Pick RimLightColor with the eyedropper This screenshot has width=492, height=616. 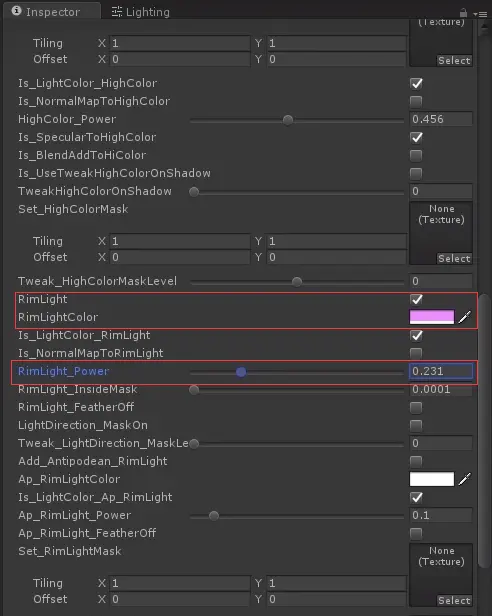click(x=464, y=317)
